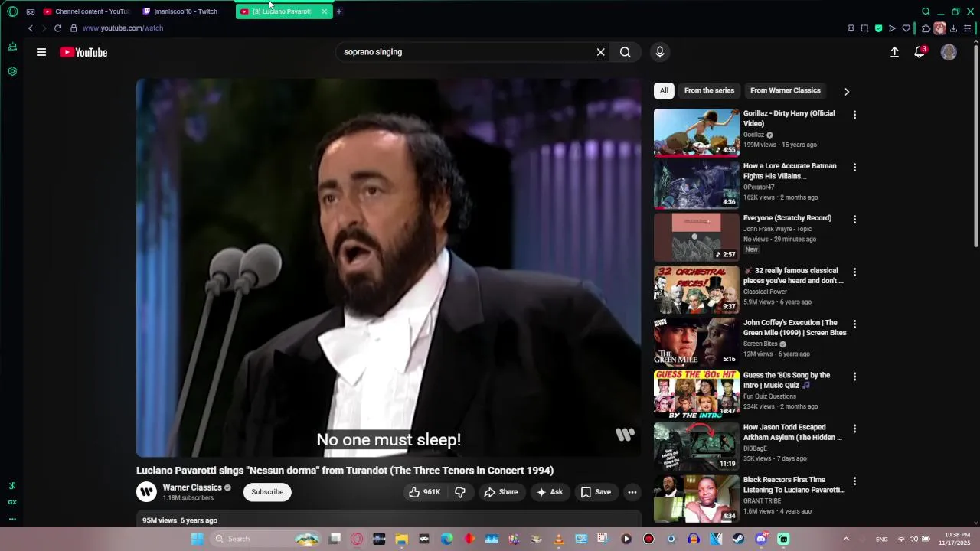
Task: Open Black Reactors First Time Listening title
Action: pos(794,484)
